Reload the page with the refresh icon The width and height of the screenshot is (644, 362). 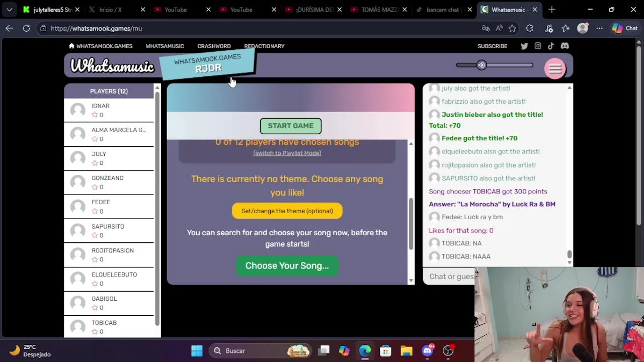pos(26,29)
